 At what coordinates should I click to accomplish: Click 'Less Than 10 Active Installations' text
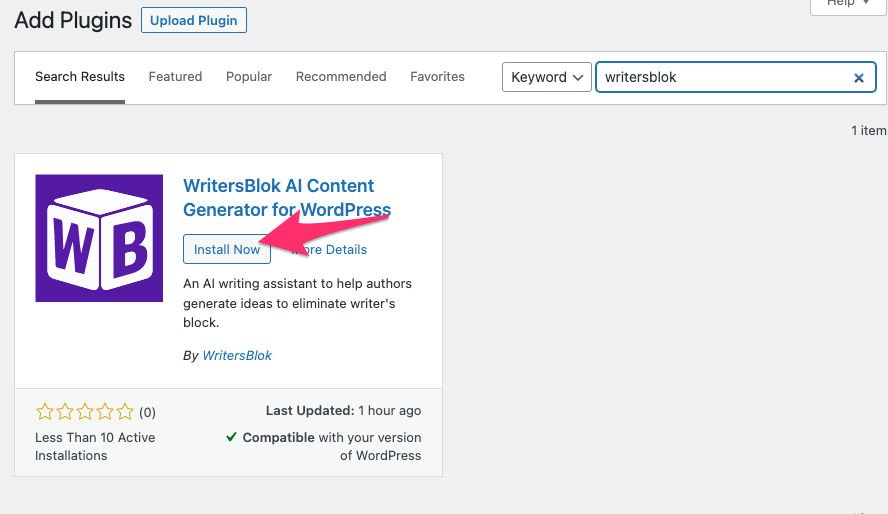[95, 447]
